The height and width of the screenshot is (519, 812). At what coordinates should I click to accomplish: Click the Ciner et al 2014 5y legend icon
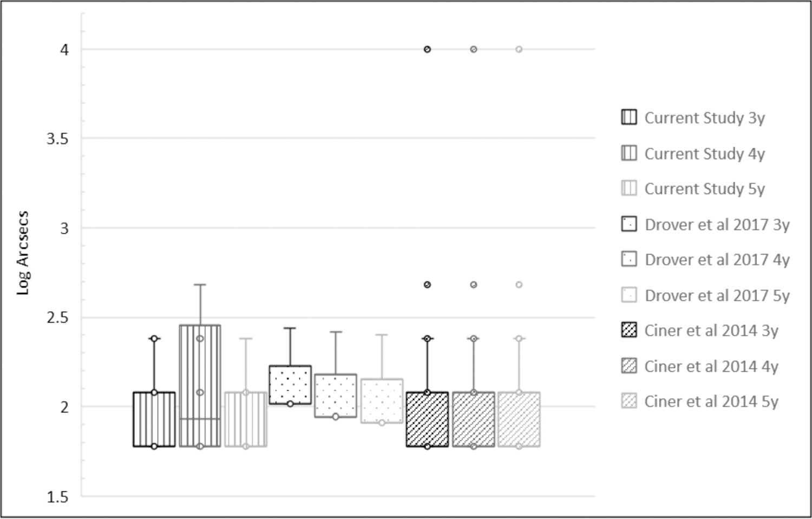pos(629,401)
